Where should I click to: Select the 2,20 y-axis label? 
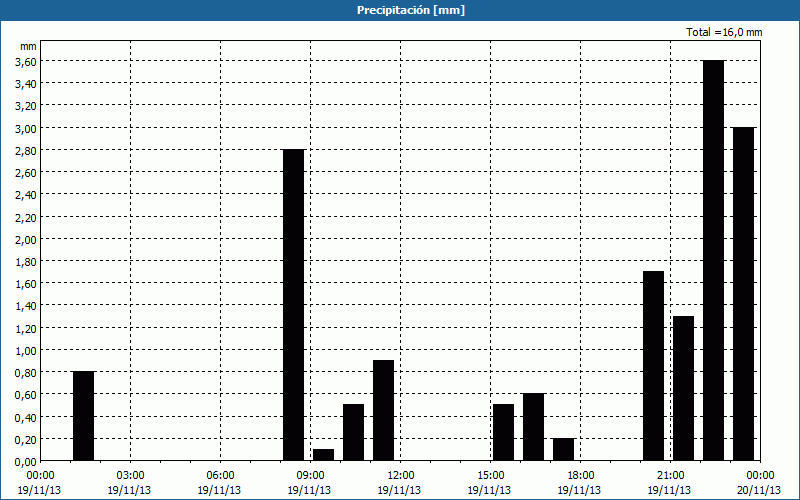[x=26, y=217]
